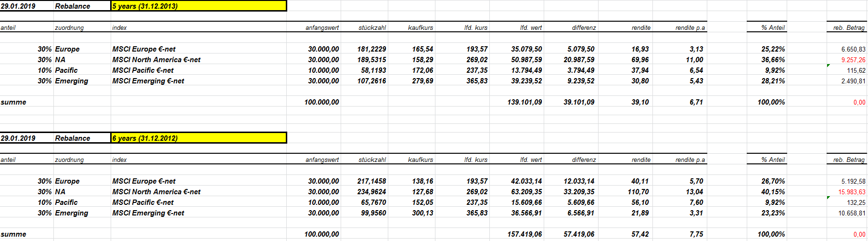Click the % Anteil value 40,15%

(x=773, y=192)
